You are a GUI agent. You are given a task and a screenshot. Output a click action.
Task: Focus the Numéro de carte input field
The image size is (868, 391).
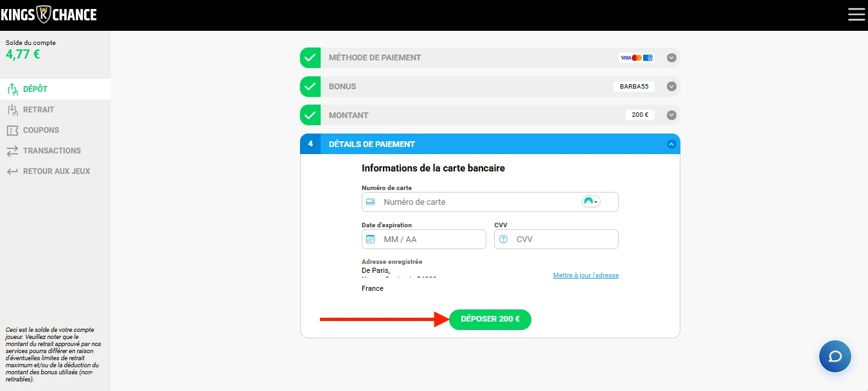click(479, 202)
